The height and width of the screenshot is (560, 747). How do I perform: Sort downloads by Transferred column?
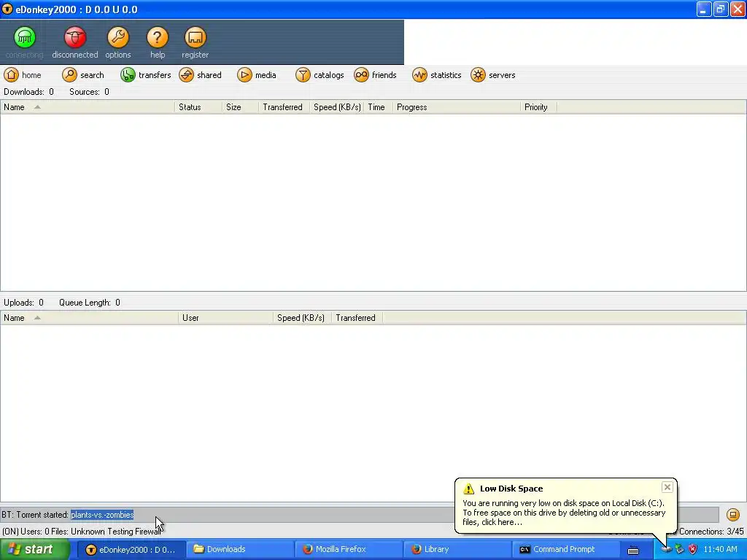285,107
